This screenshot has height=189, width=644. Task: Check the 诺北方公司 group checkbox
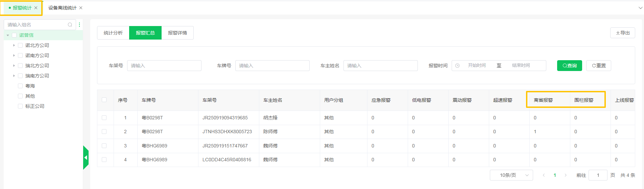pyautogui.click(x=20, y=45)
